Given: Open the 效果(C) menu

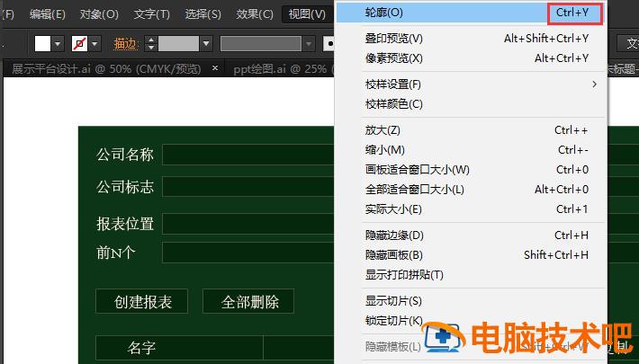Looking at the screenshot, I should (x=254, y=14).
